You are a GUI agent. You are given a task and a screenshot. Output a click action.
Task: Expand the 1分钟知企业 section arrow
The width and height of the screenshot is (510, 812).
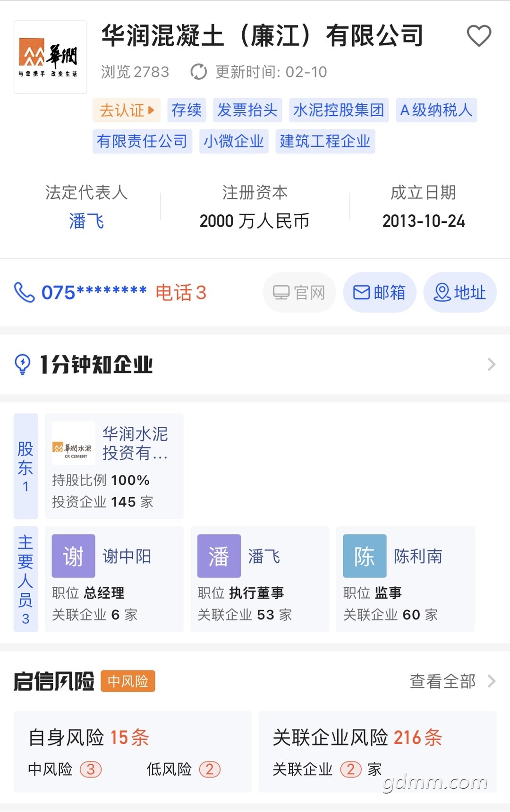coord(491,364)
